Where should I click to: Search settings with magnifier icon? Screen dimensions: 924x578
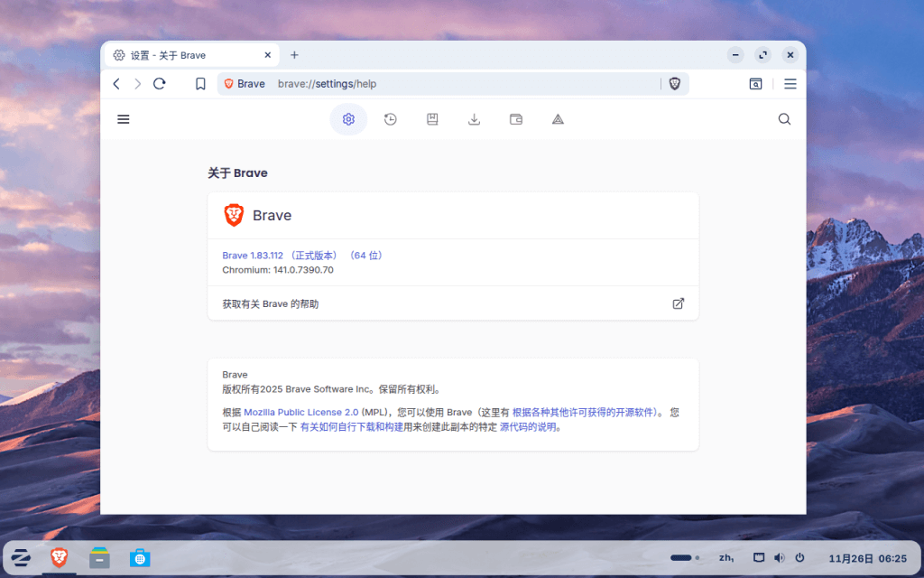pyautogui.click(x=784, y=119)
